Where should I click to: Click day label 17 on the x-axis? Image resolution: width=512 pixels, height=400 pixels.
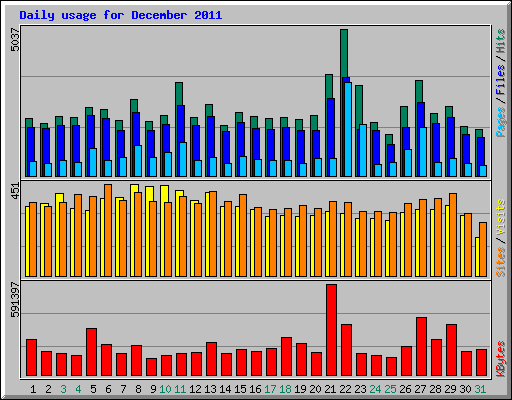click(270, 389)
